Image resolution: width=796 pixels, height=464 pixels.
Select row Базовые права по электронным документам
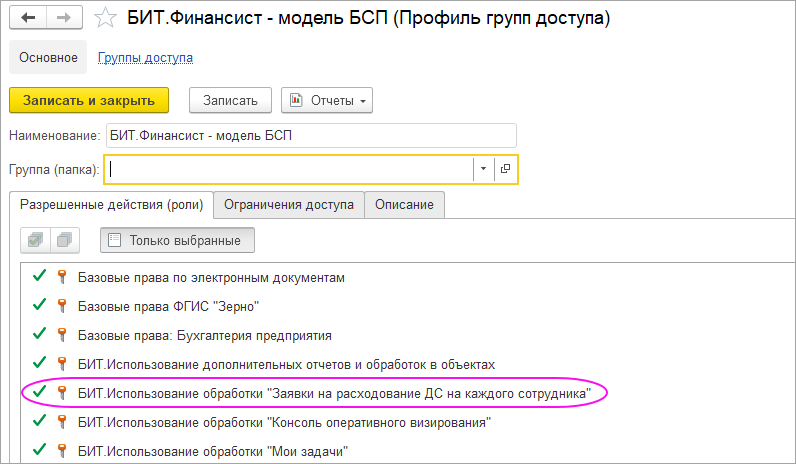(x=408, y=277)
